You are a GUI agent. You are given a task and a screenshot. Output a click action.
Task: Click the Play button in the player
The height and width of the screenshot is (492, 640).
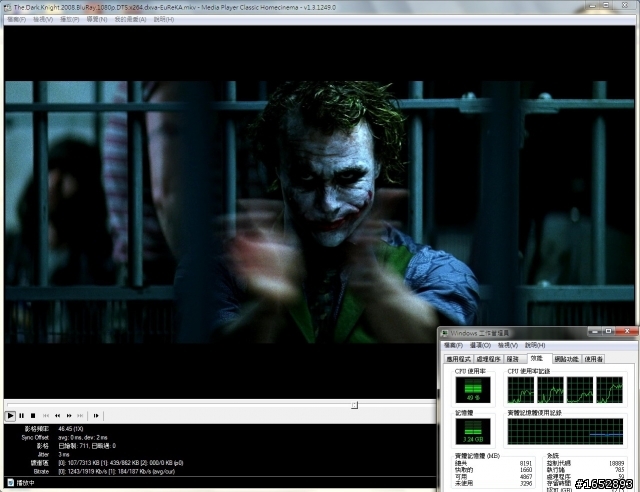point(10,416)
